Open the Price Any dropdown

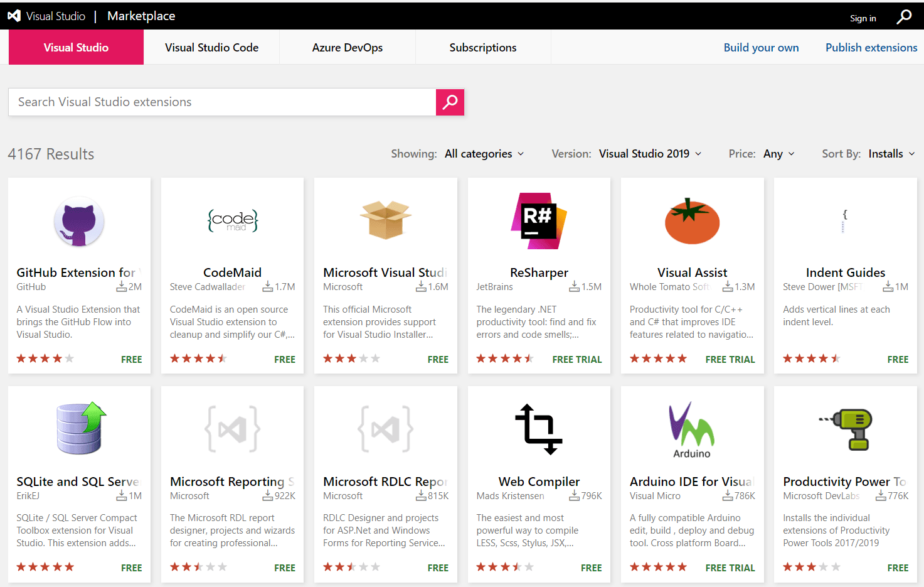click(779, 154)
